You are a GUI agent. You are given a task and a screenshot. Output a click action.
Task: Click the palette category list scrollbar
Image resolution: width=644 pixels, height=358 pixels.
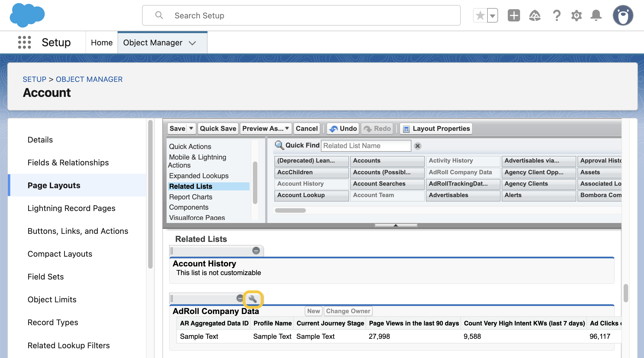pos(255,183)
